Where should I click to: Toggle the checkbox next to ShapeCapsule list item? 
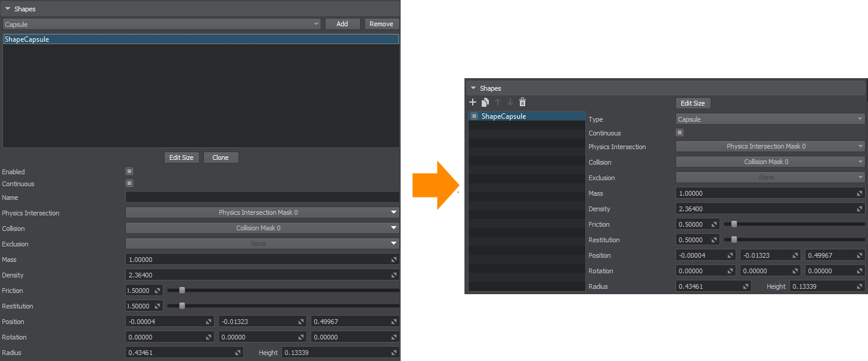(x=474, y=116)
